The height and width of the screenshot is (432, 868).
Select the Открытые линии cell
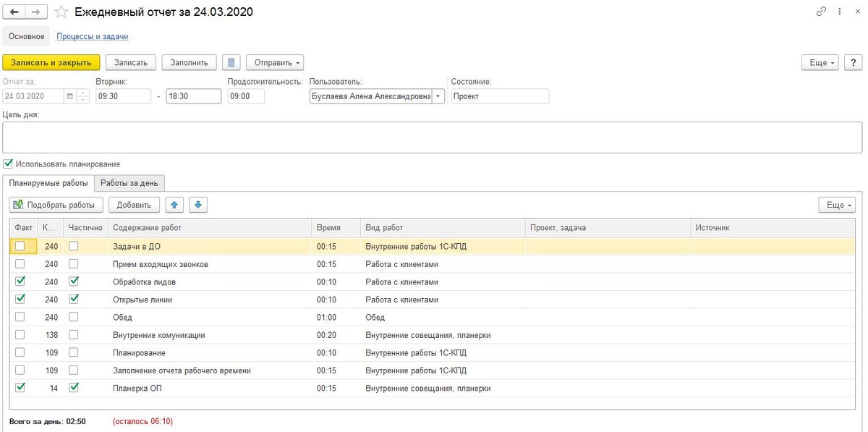[x=209, y=300]
